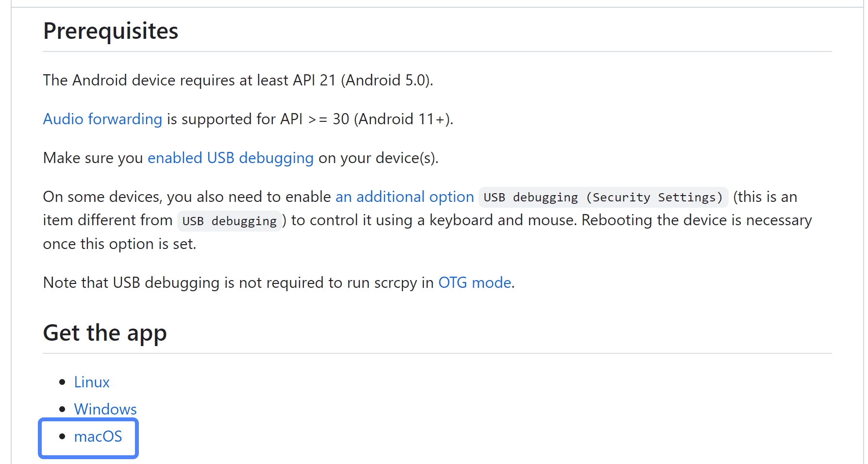Click the Prerequisites heading
The height and width of the screenshot is (464, 868).
[x=111, y=31]
